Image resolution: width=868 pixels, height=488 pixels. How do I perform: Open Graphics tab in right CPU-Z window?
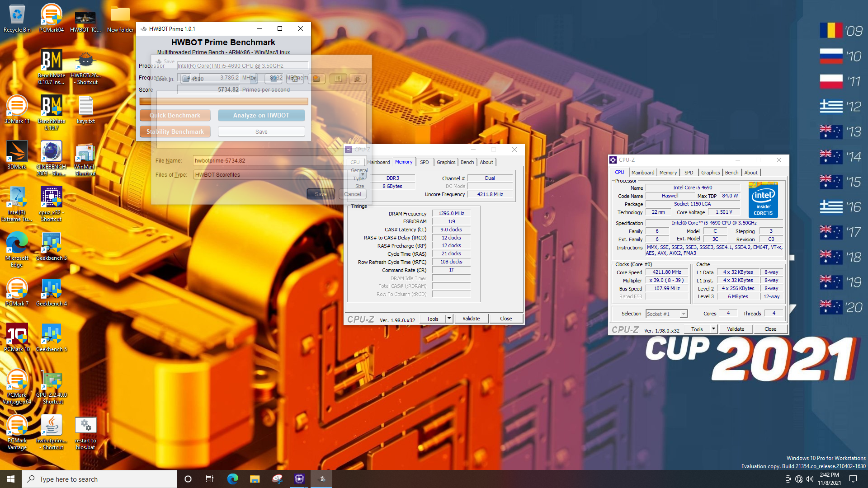tap(710, 173)
